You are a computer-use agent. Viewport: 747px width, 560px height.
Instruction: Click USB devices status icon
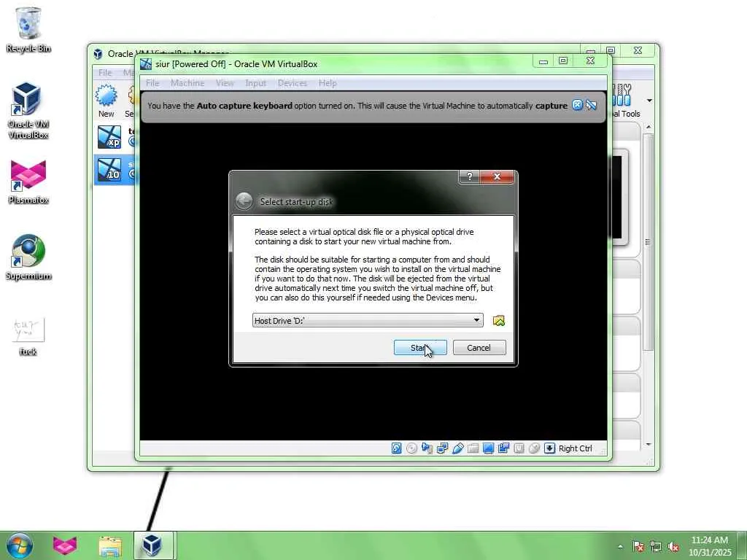pyautogui.click(x=458, y=448)
